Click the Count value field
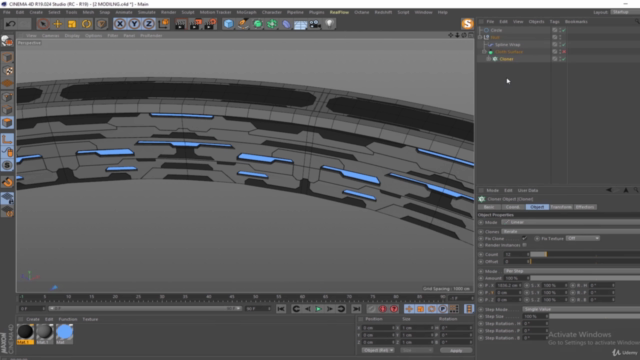Image resolution: width=640 pixels, height=360 pixels. 516,254
